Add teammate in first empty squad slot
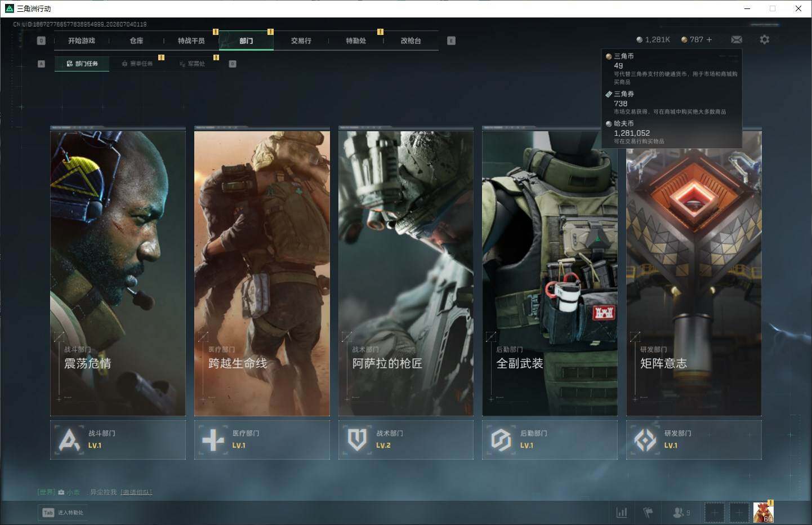 [x=714, y=513]
